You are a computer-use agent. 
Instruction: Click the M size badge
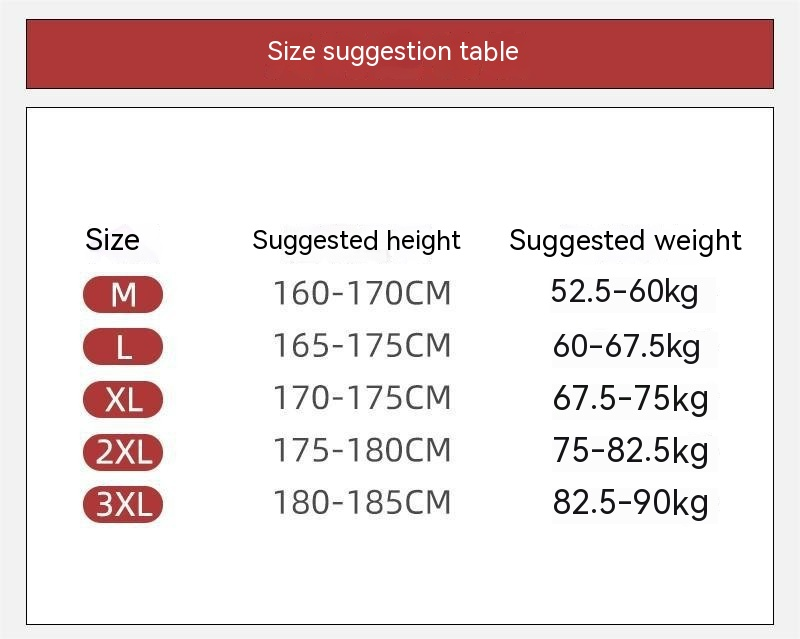123,295
